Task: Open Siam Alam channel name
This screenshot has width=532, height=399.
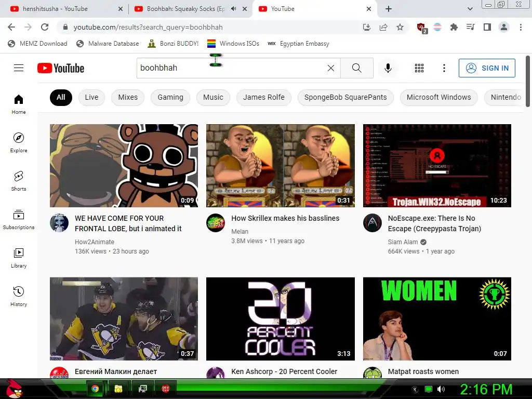Action: tap(403, 242)
